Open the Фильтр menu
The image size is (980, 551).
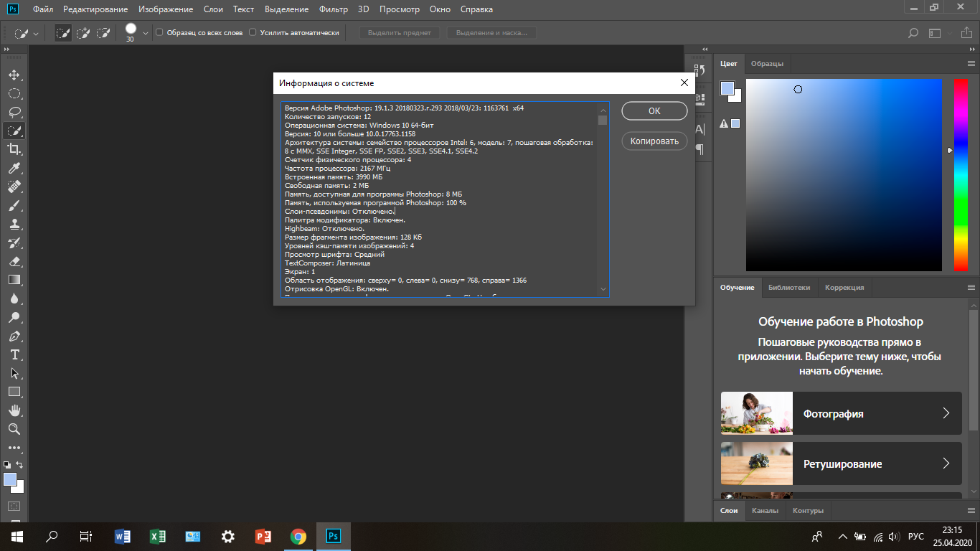click(x=334, y=9)
